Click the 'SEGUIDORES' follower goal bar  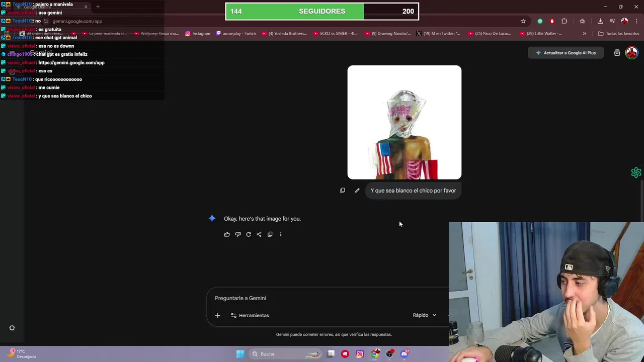[322, 12]
